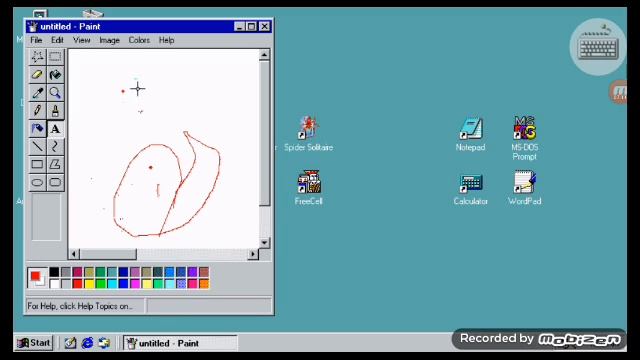
Task: Pick the light gray palette swatch
Action: click(66, 283)
